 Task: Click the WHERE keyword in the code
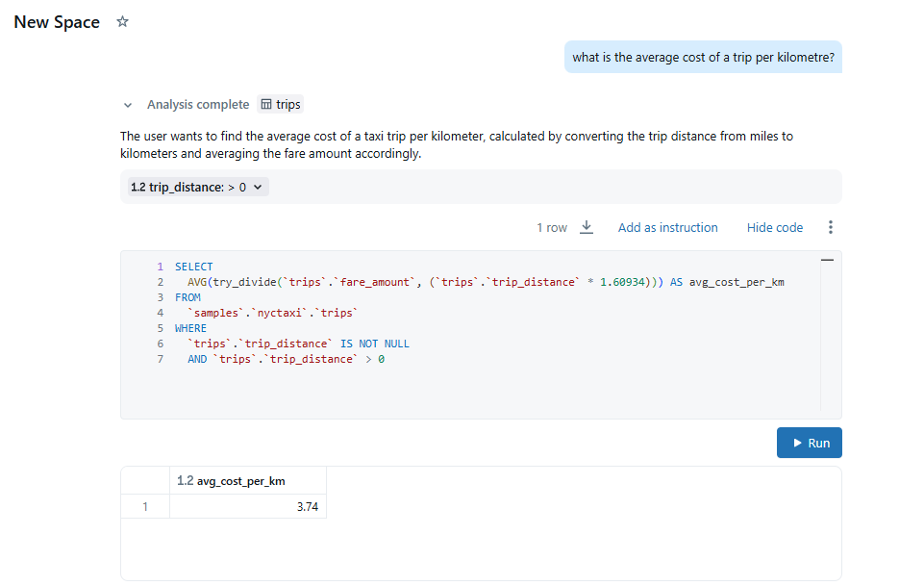coord(191,328)
